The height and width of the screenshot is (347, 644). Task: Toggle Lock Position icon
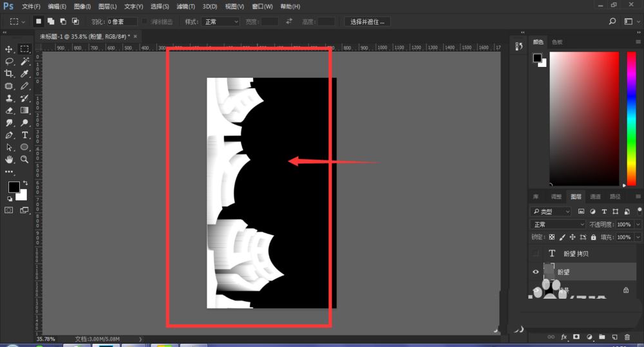[x=572, y=237]
